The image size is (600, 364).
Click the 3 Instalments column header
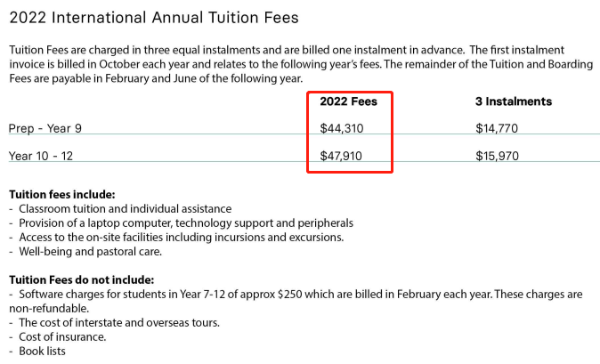tap(514, 101)
